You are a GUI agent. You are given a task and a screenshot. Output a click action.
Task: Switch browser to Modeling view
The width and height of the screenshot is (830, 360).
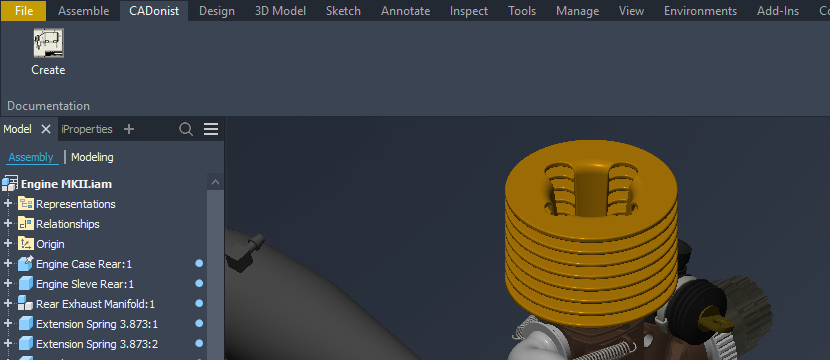[x=92, y=157]
